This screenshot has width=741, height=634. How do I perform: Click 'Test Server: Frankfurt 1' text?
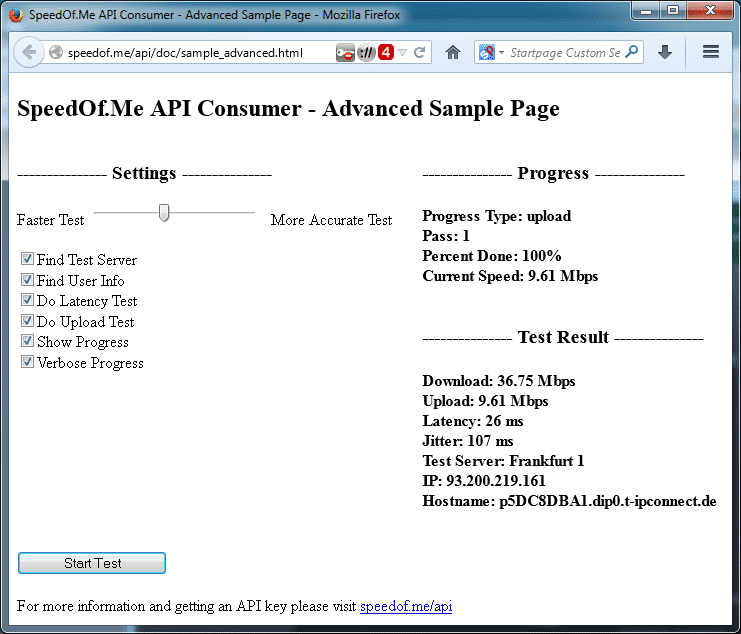point(503,461)
